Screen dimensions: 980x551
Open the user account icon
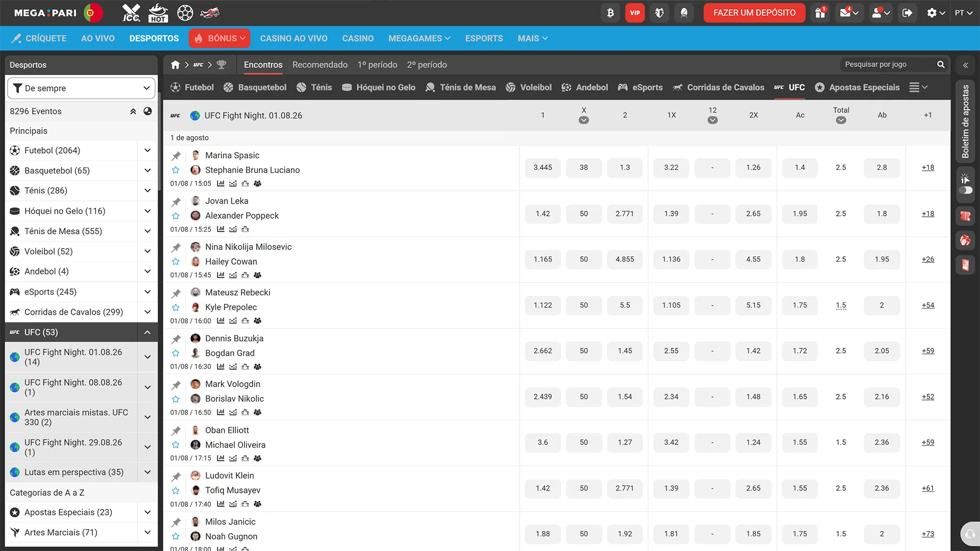pyautogui.click(x=880, y=13)
